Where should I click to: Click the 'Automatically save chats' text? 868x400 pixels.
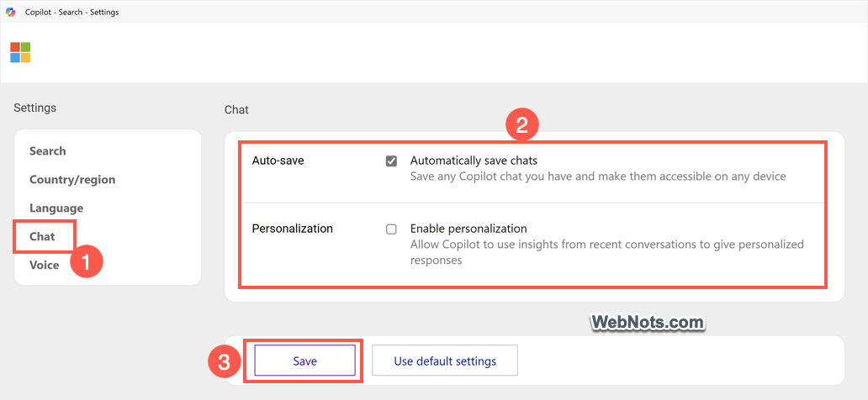tap(474, 161)
